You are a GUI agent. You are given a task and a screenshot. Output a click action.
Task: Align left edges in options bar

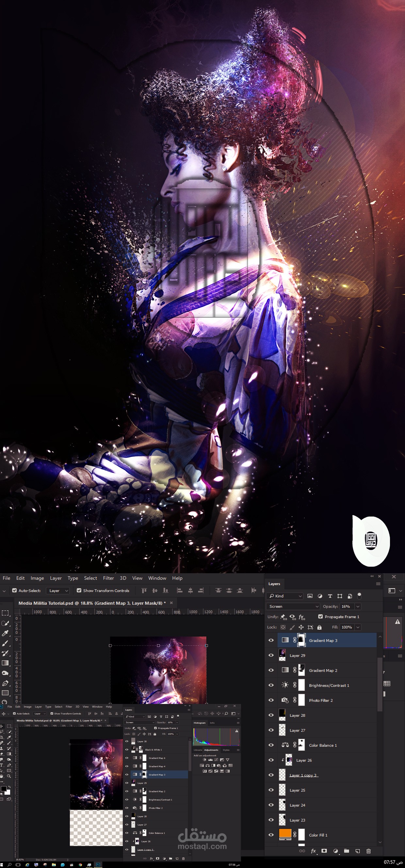[x=180, y=591]
